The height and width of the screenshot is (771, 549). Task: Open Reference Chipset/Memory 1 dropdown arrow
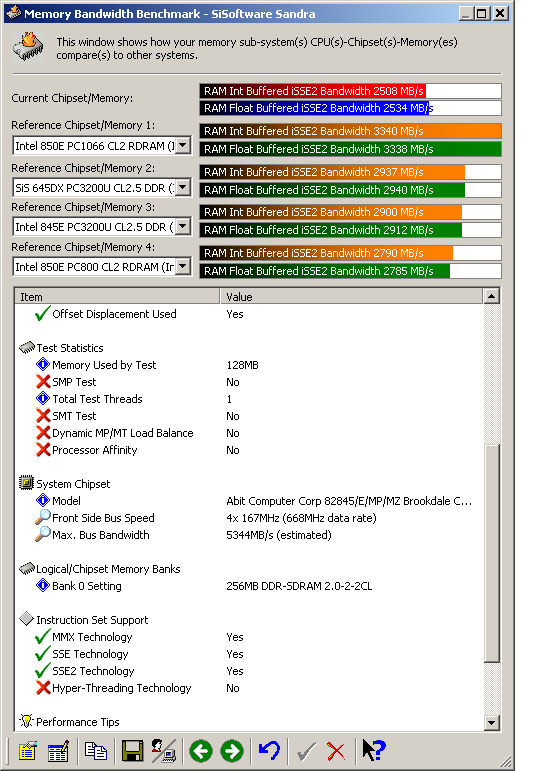pyautogui.click(x=182, y=146)
